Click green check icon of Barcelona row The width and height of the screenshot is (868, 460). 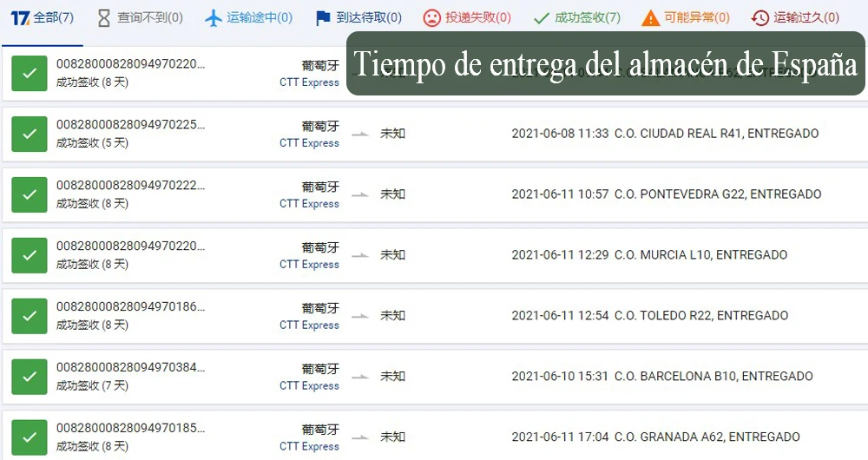pos(30,377)
